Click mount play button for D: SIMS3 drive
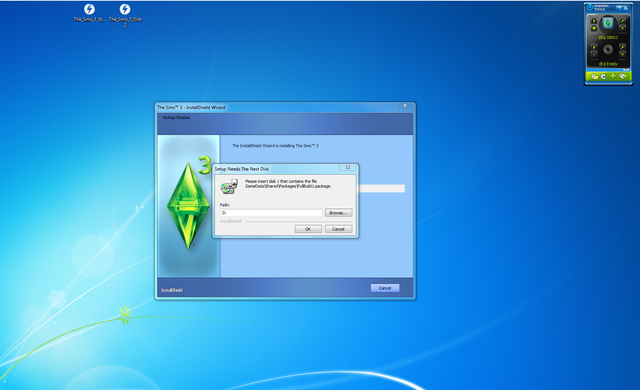 click(x=594, y=21)
